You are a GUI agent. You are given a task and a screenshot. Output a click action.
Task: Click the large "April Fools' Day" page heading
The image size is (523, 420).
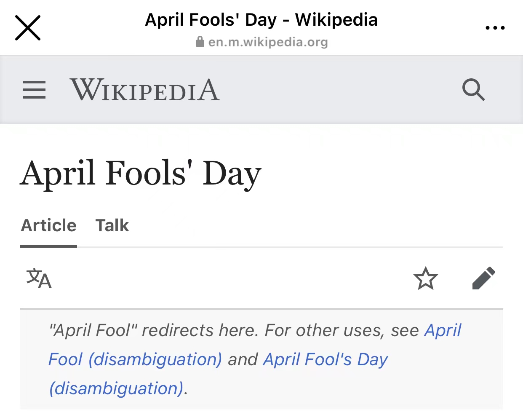pyautogui.click(x=141, y=174)
